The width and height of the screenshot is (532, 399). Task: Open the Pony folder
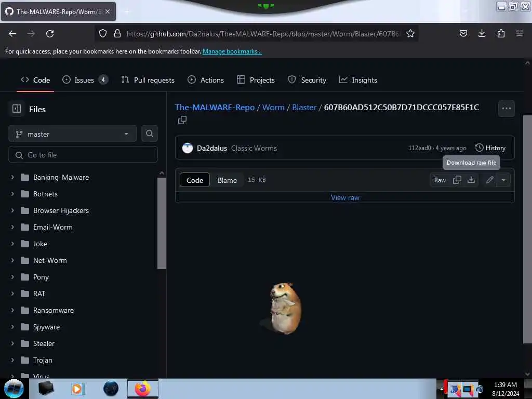[41, 277]
